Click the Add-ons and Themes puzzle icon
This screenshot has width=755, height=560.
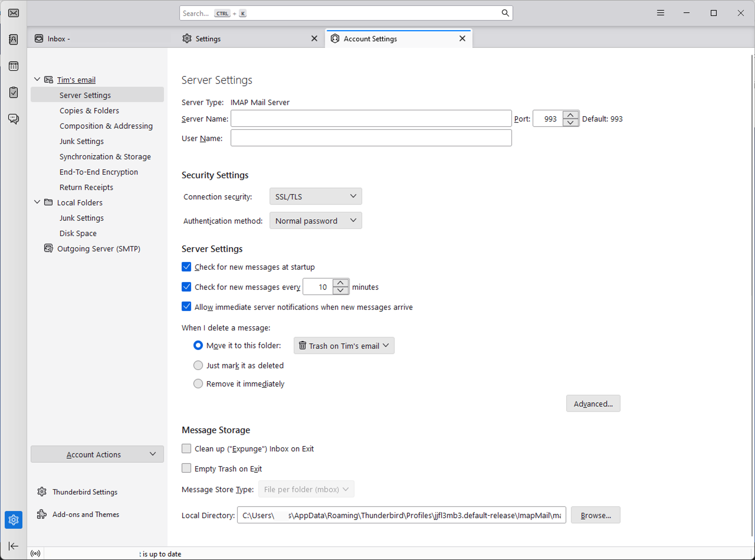[42, 514]
